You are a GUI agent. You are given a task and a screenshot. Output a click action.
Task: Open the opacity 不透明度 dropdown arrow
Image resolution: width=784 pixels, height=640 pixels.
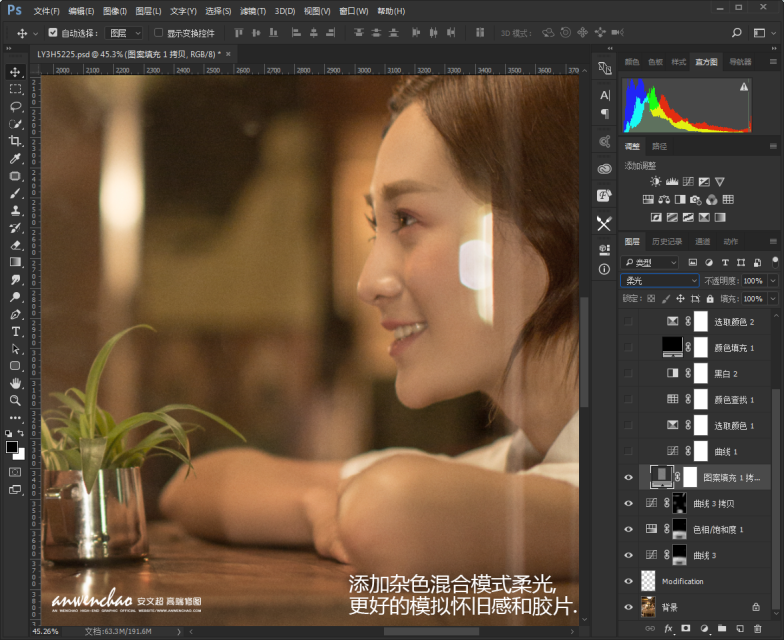773,280
